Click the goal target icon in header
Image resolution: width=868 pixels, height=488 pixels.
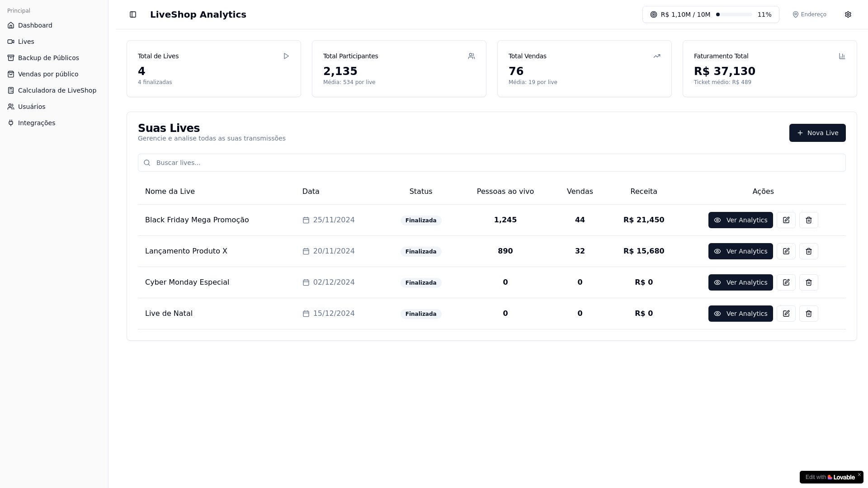click(654, 14)
